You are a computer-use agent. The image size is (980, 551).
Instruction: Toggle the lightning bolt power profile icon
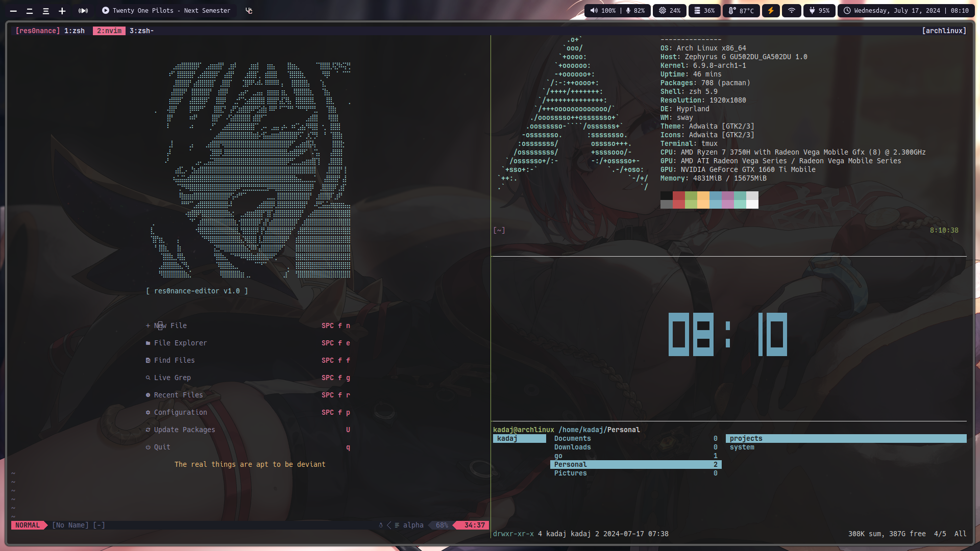pyautogui.click(x=771, y=10)
